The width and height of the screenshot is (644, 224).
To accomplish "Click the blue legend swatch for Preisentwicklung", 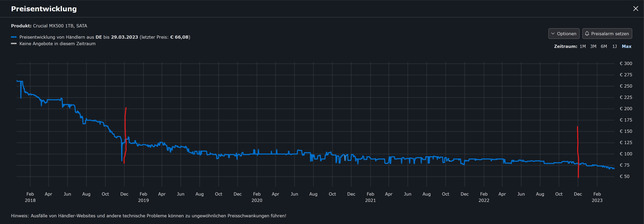I will click(x=14, y=37).
